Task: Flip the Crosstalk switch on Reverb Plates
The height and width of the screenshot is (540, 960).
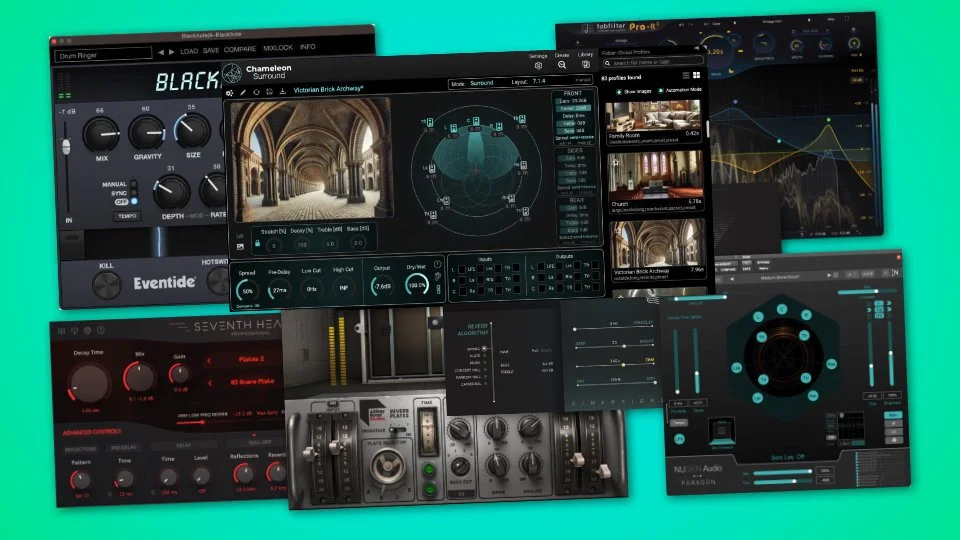Action: click(399, 430)
